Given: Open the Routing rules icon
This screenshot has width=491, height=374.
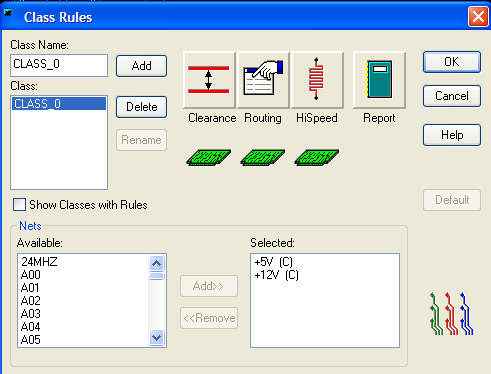Looking at the screenshot, I should [x=263, y=80].
